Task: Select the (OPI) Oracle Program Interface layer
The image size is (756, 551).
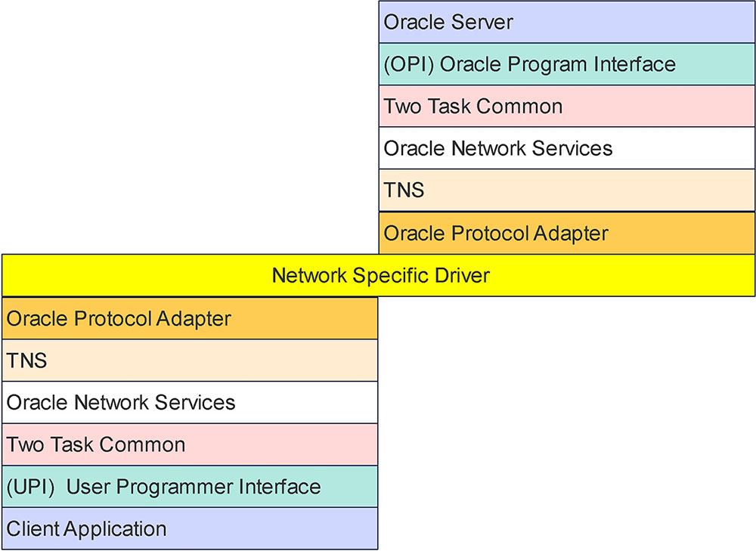Action: pyautogui.click(x=566, y=64)
